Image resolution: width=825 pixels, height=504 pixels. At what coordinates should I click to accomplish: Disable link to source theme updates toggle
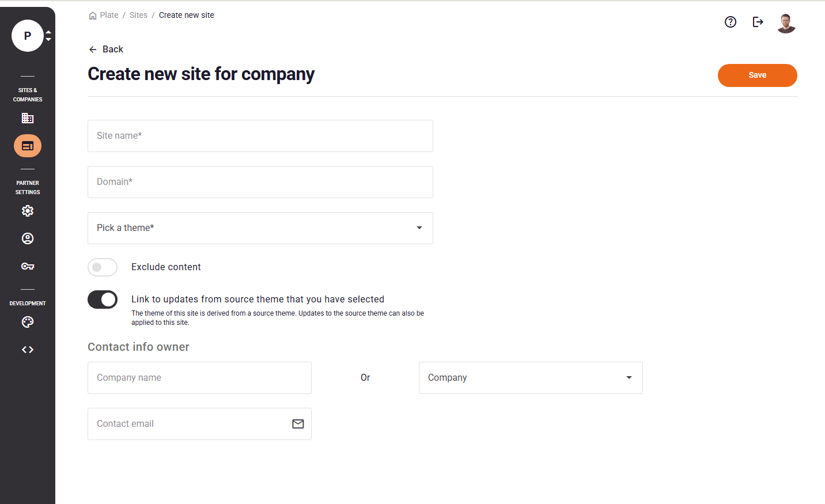point(103,300)
